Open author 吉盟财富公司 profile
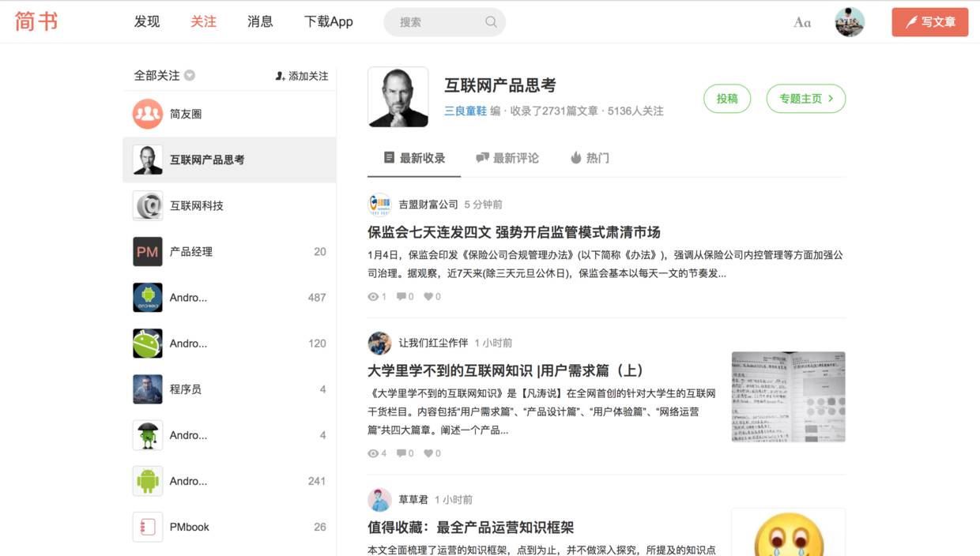 (x=428, y=205)
